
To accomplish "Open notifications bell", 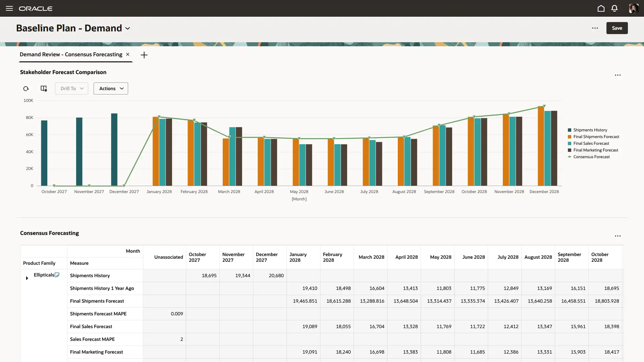I will click(614, 8).
